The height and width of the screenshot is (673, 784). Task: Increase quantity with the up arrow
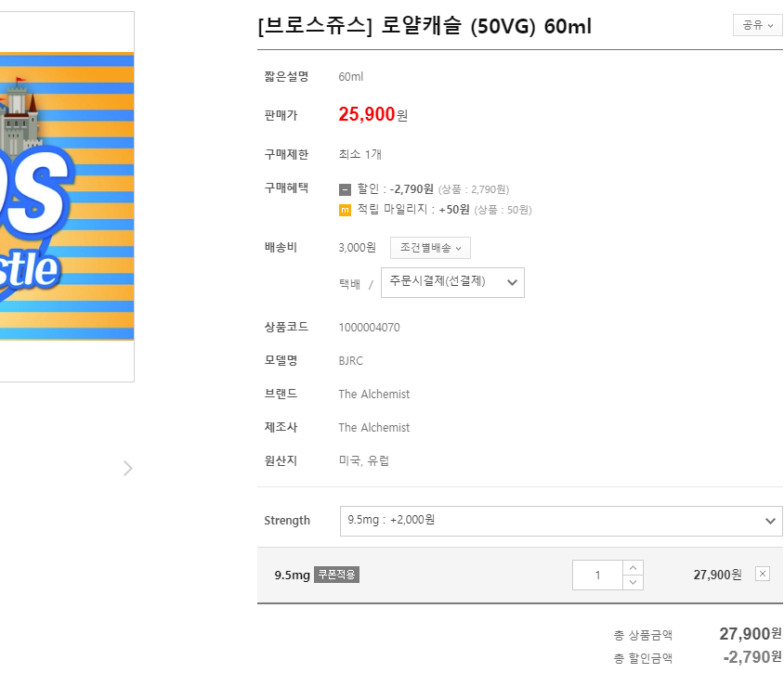pyautogui.click(x=633, y=567)
